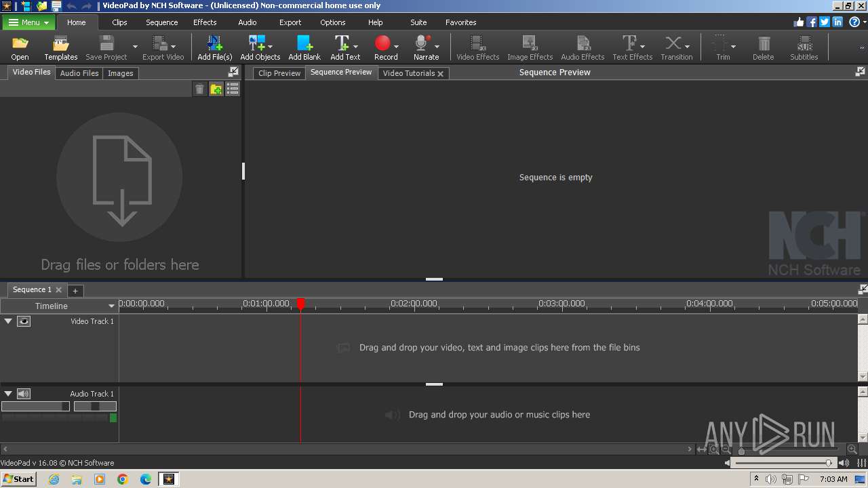Click the red playhead marker on the ruler
The image size is (868, 488).
[x=301, y=304]
